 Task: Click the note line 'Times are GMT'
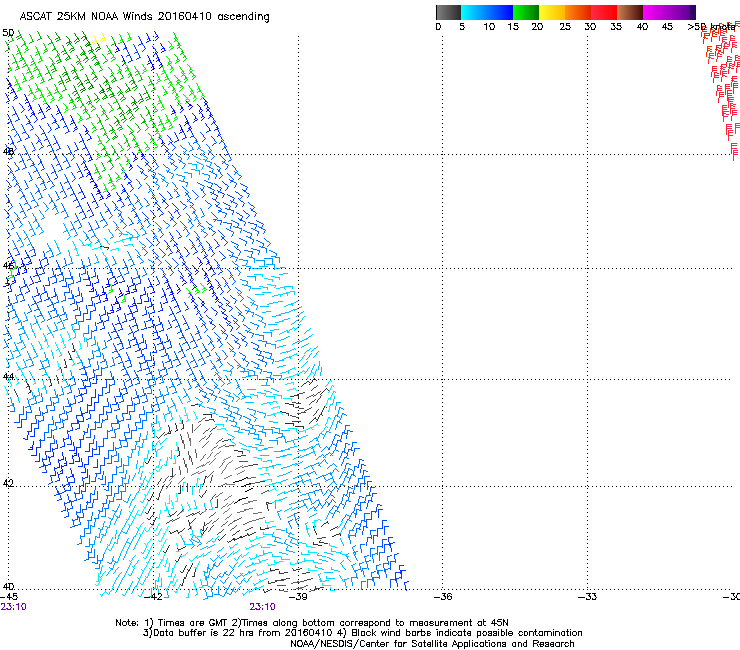(193, 623)
